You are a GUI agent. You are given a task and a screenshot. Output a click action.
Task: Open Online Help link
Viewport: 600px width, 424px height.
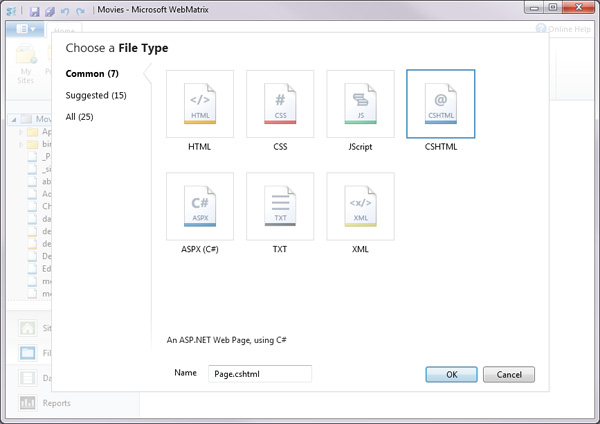[563, 29]
